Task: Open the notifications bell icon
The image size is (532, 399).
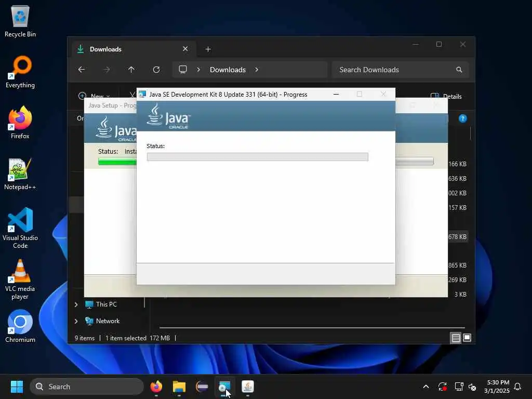Action: click(x=517, y=387)
